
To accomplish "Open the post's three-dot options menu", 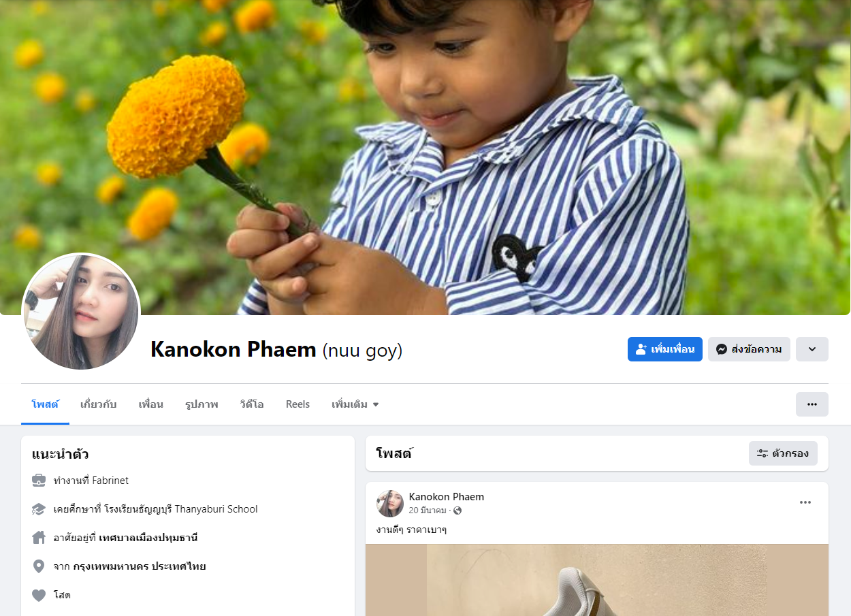I will [805, 502].
